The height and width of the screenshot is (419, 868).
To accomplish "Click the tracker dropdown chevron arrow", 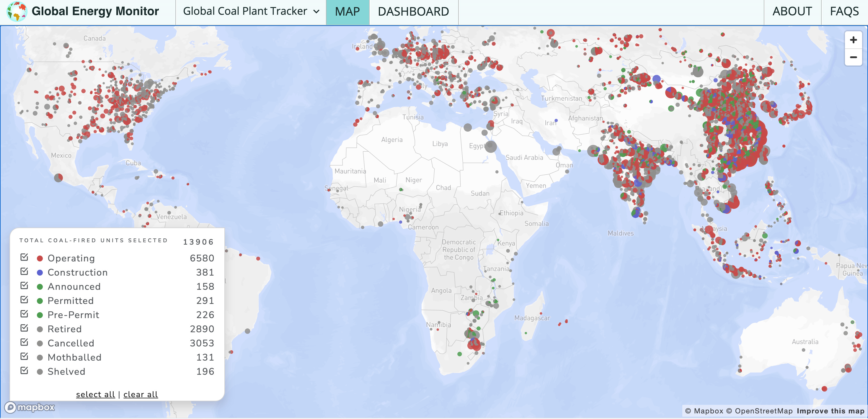I will coord(316,12).
